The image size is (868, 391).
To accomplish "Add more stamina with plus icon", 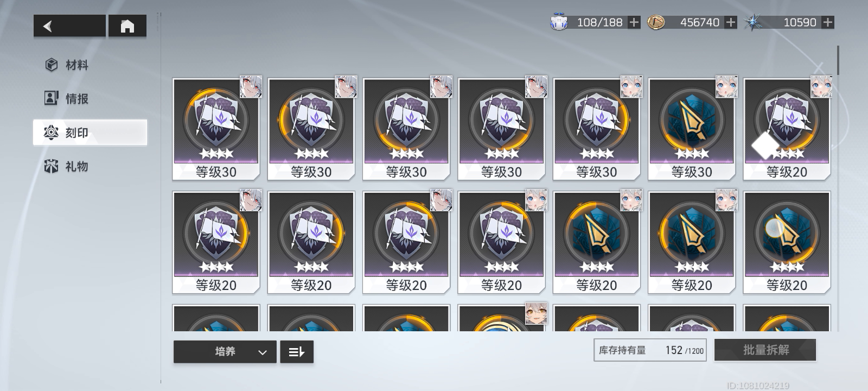I will pyautogui.click(x=634, y=22).
